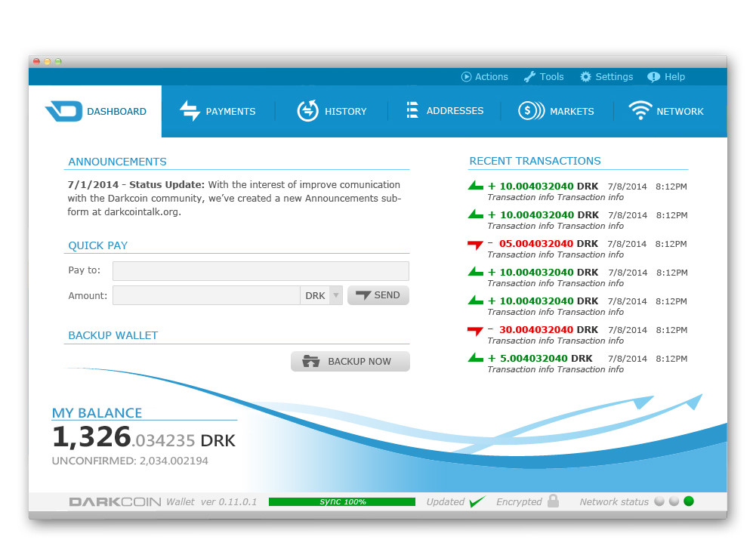The height and width of the screenshot is (549, 756).
Task: Click red arrow icon beside 30.004032040 transaction
Action: [475, 331]
